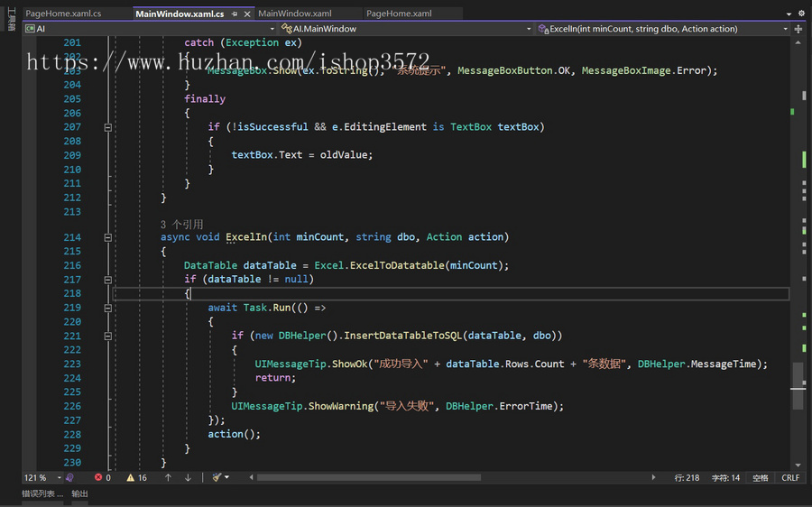Collapse the if block at line 221
This screenshot has width=812, height=507.
107,336
